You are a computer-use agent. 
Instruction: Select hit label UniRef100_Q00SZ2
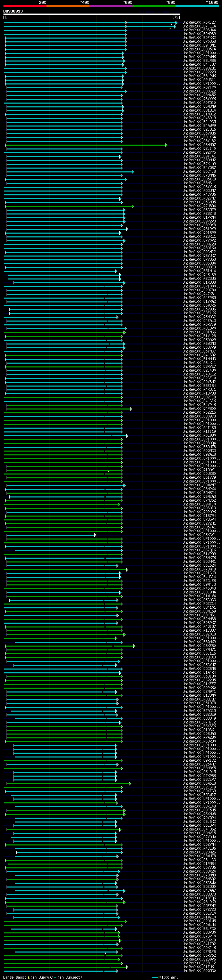(199, 91)
